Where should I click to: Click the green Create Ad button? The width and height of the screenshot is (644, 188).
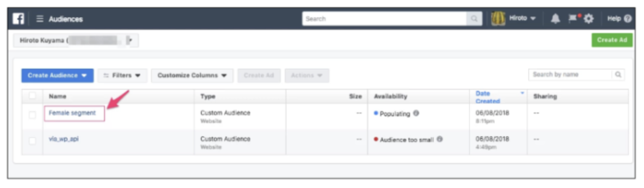(612, 40)
